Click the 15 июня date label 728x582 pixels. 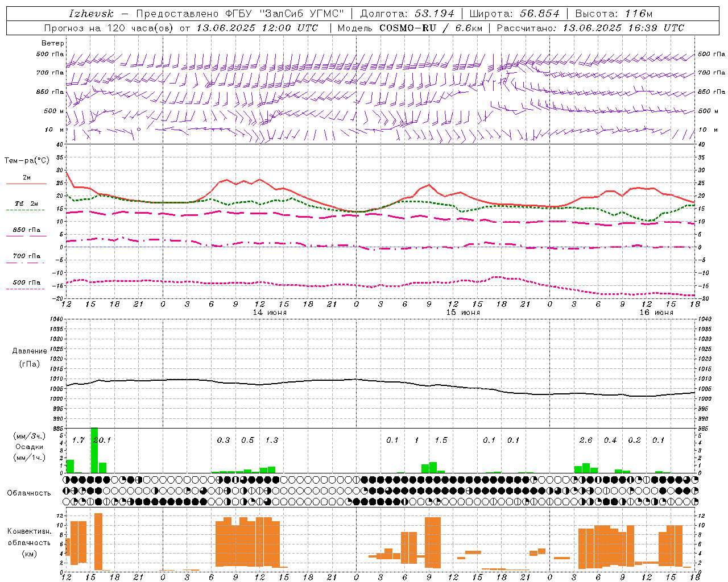[463, 313]
